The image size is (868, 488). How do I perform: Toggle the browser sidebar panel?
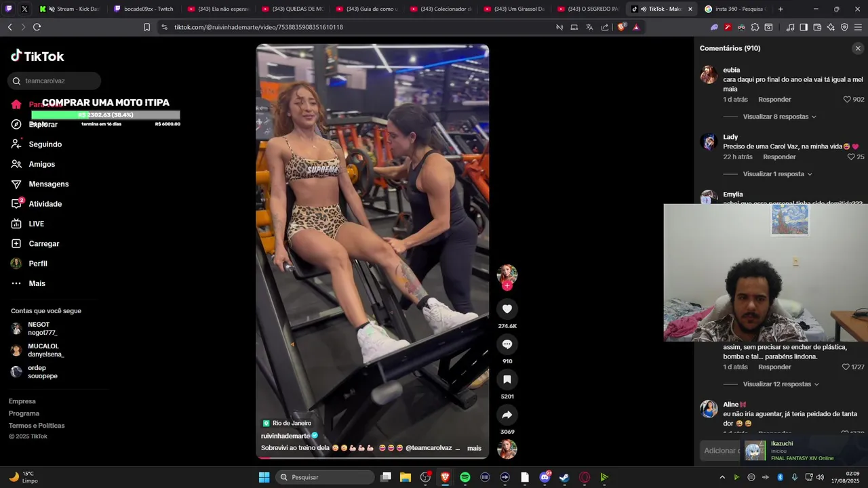coord(804,27)
